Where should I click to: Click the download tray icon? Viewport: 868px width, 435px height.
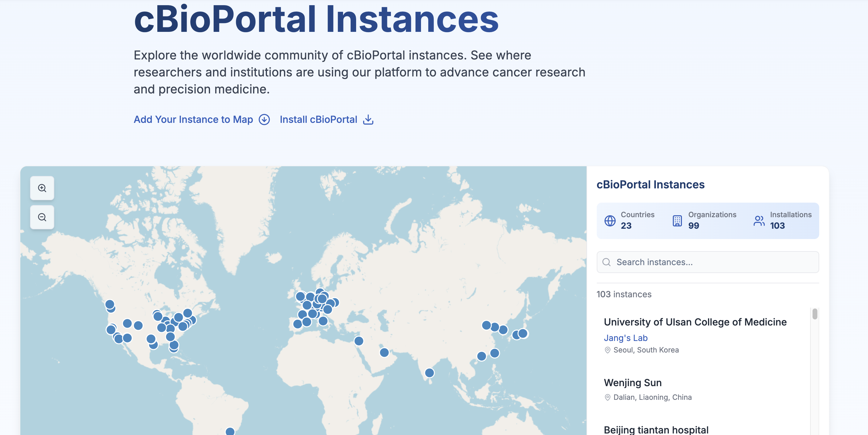tap(368, 120)
